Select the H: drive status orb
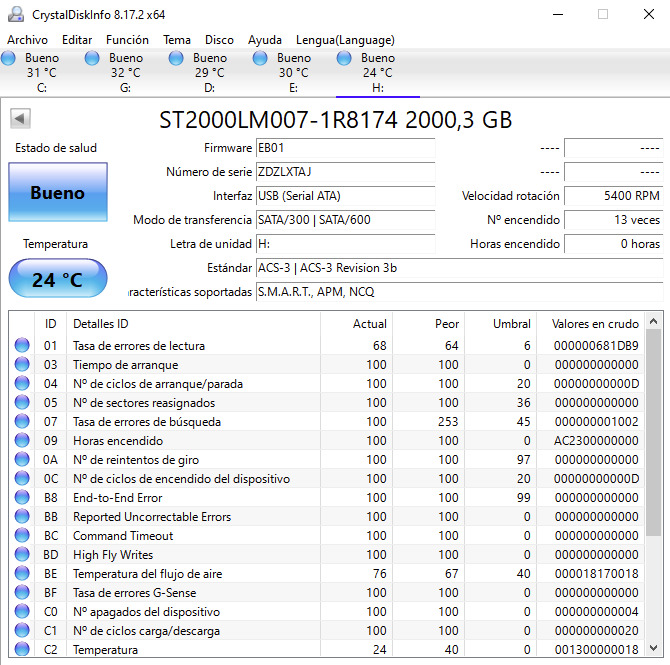This screenshot has height=665, width=670. pos(344,58)
